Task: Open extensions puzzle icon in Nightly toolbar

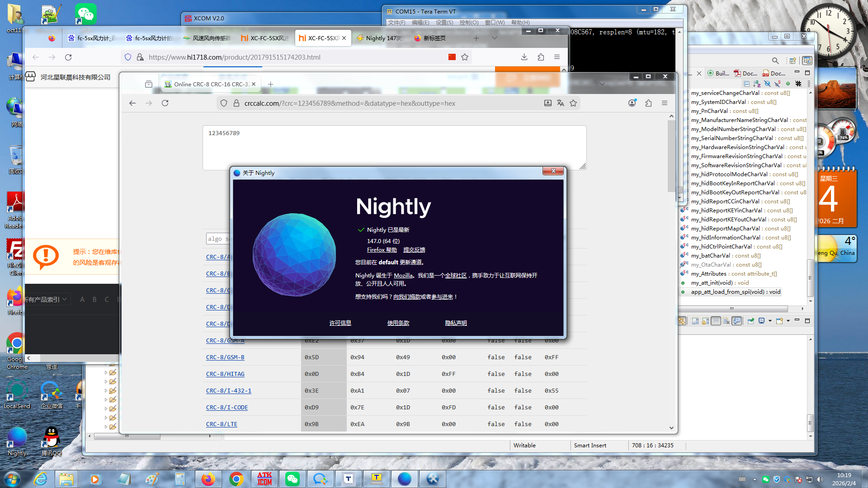Action: tap(648, 103)
